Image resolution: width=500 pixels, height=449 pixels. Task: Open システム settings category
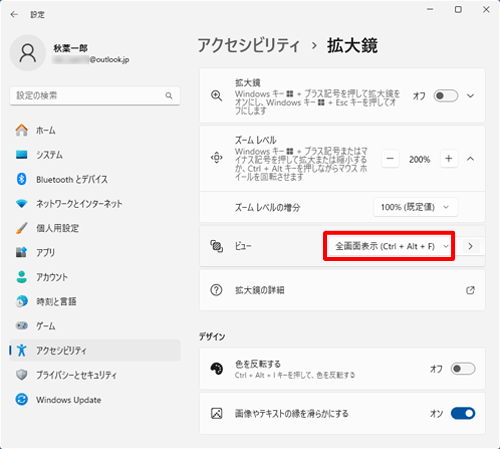95,155
